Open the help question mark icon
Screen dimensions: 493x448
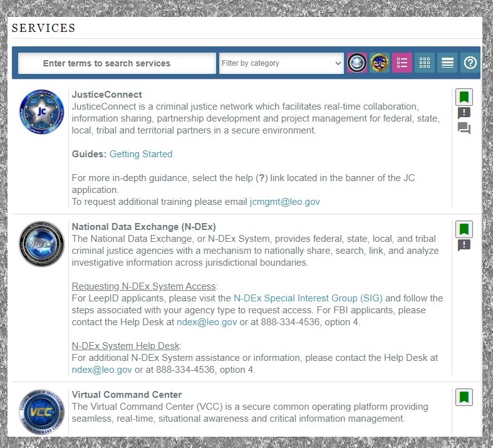tap(470, 63)
